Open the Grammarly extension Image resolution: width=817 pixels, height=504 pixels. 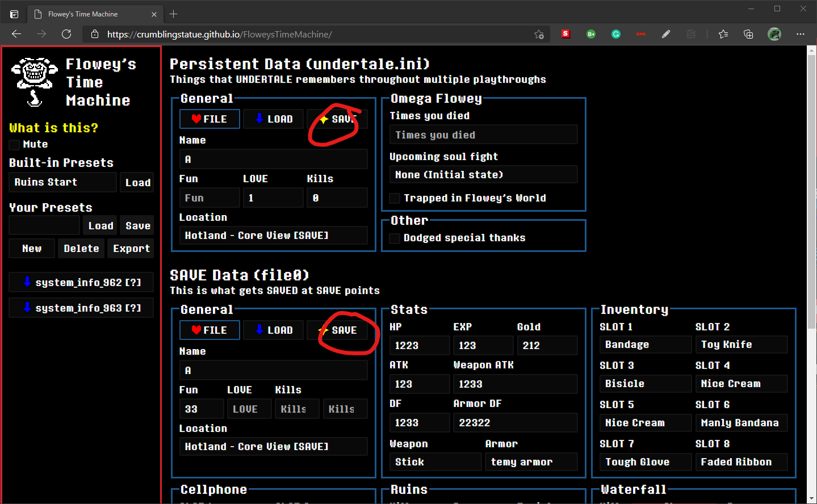616,34
